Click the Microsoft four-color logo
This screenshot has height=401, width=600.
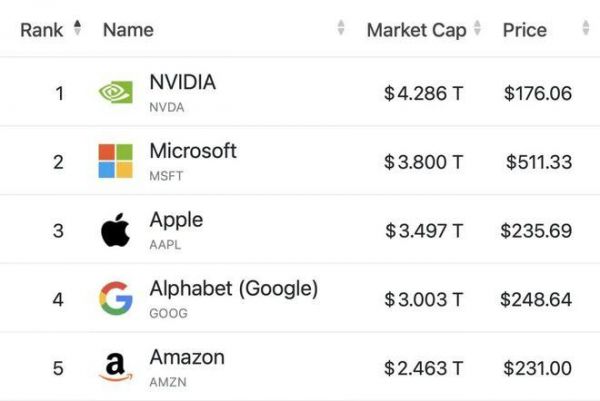pos(115,161)
